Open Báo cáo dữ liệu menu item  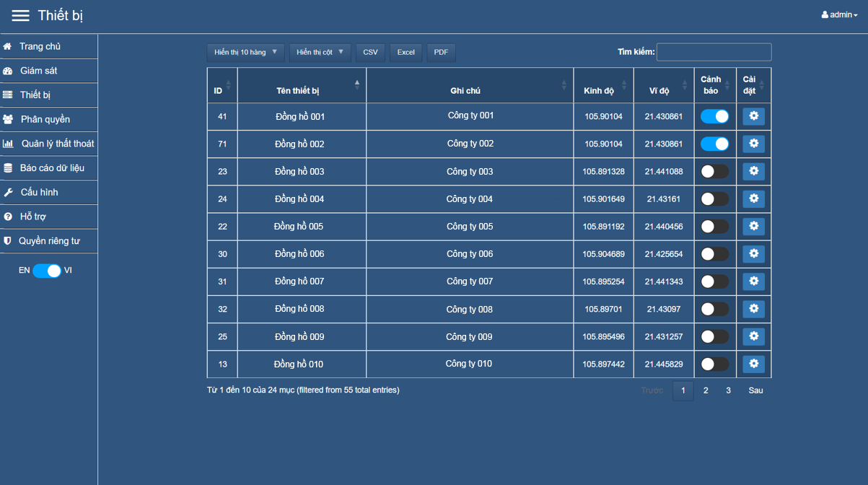[52, 168]
